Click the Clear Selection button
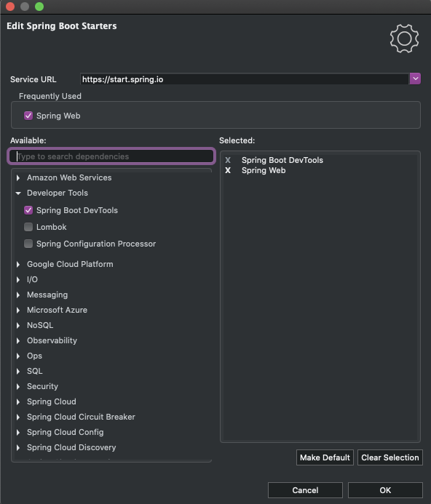Screen dimensions: 431x504 [x=390, y=457]
